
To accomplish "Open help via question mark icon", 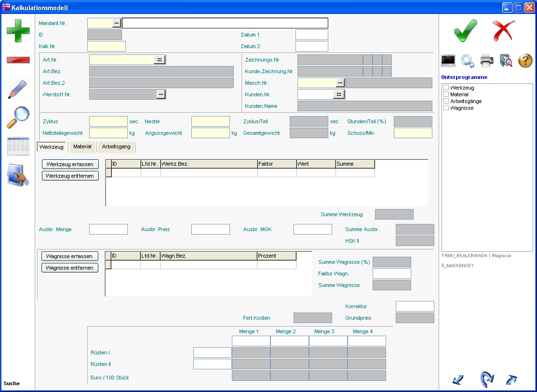I will tap(525, 61).
